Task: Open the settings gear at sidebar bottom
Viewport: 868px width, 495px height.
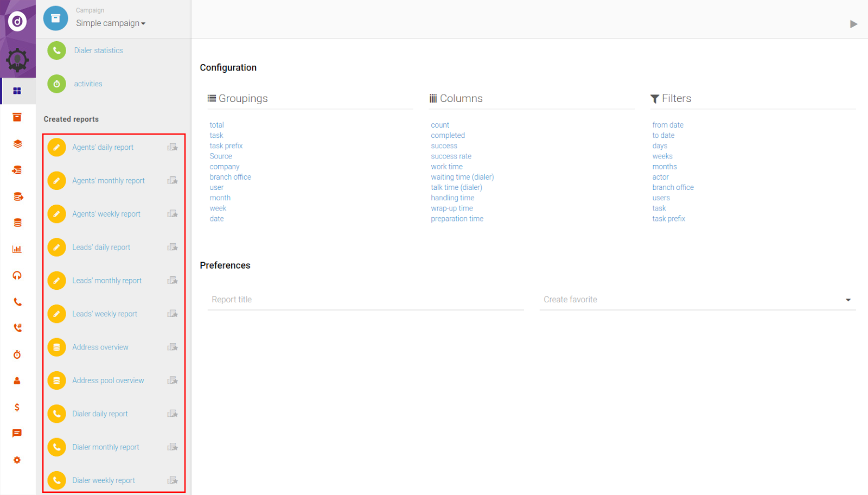Action: pos(17,460)
